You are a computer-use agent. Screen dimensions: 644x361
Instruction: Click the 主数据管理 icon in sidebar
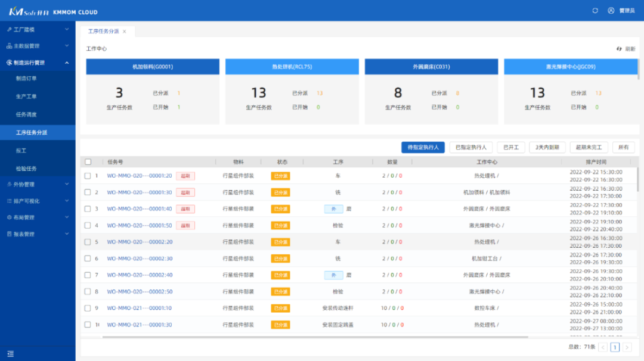click(x=9, y=46)
